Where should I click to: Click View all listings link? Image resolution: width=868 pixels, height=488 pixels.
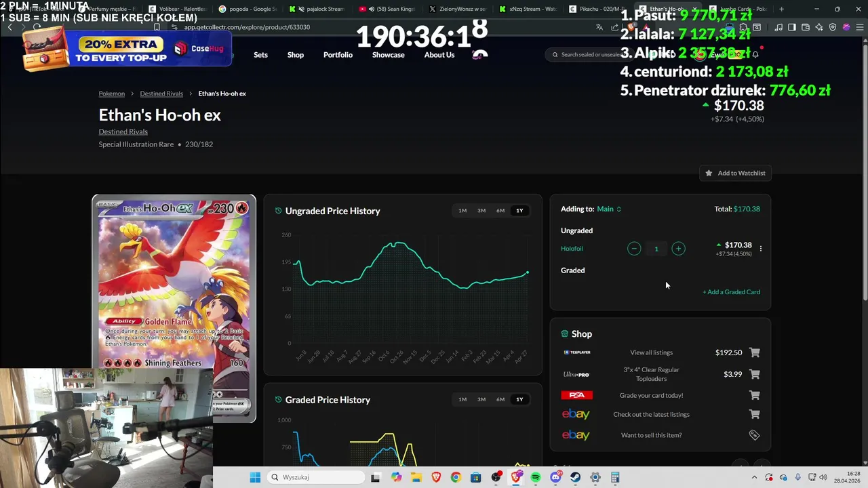pos(651,352)
